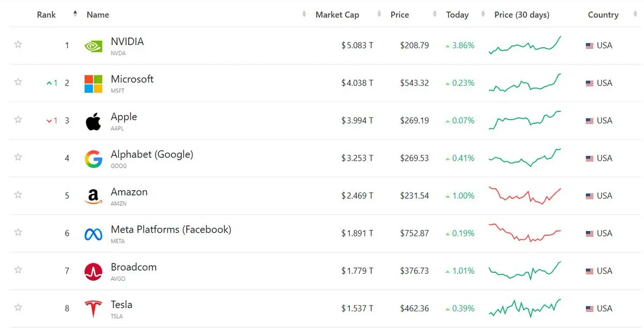Open Broadcom's 30-day price sparkline

tap(525, 271)
